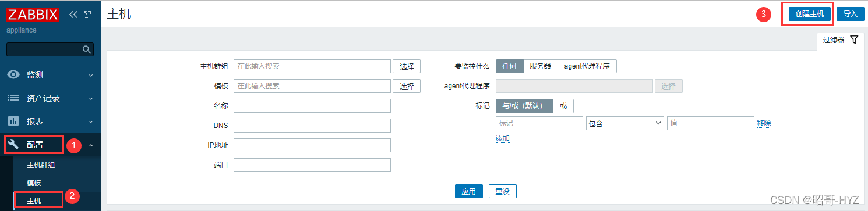Click the 添加 tag link
868x211 pixels.
[x=503, y=138]
